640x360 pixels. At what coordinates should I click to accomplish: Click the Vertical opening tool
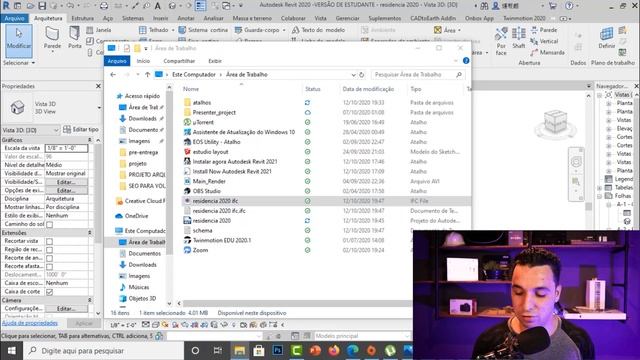[544, 41]
